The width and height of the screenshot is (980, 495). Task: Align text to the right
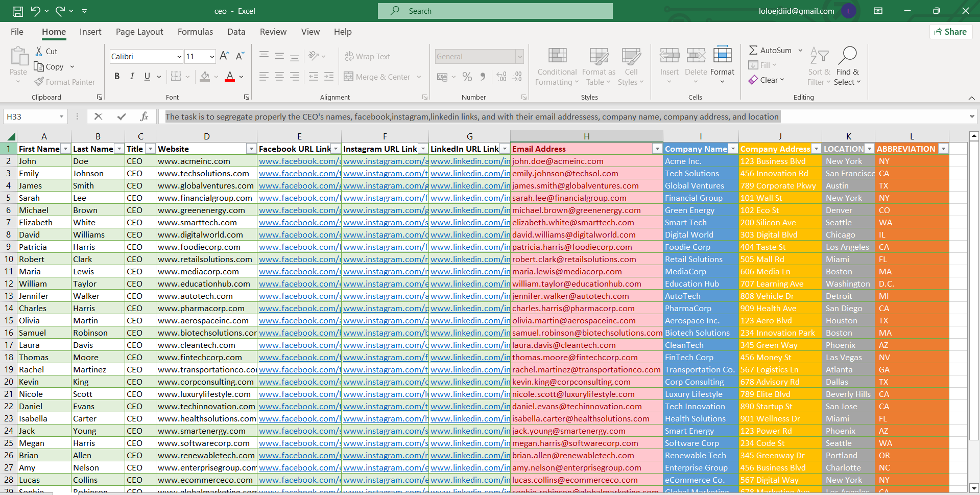pos(295,77)
